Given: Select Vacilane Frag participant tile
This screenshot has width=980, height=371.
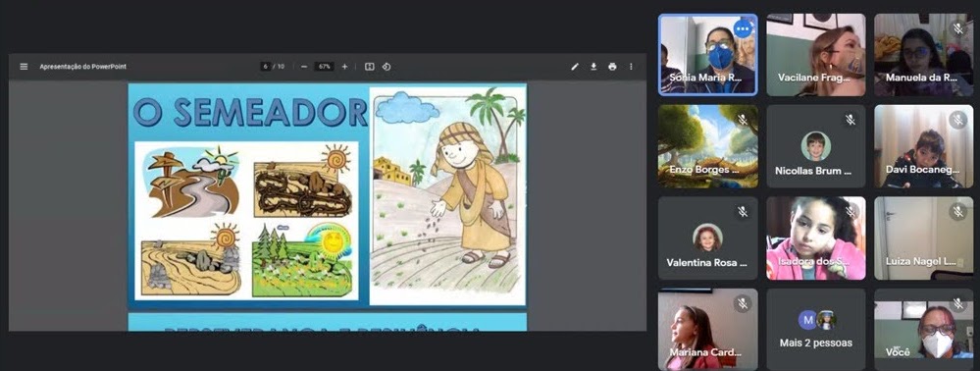Looking at the screenshot, I should click(815, 55).
